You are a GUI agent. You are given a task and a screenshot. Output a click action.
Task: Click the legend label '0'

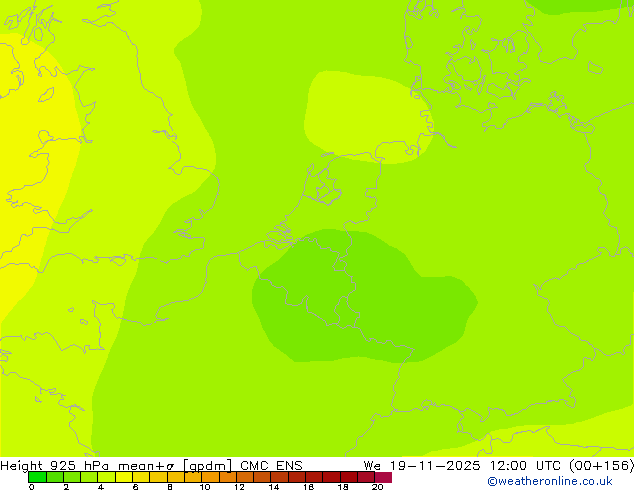pyautogui.click(x=32, y=487)
